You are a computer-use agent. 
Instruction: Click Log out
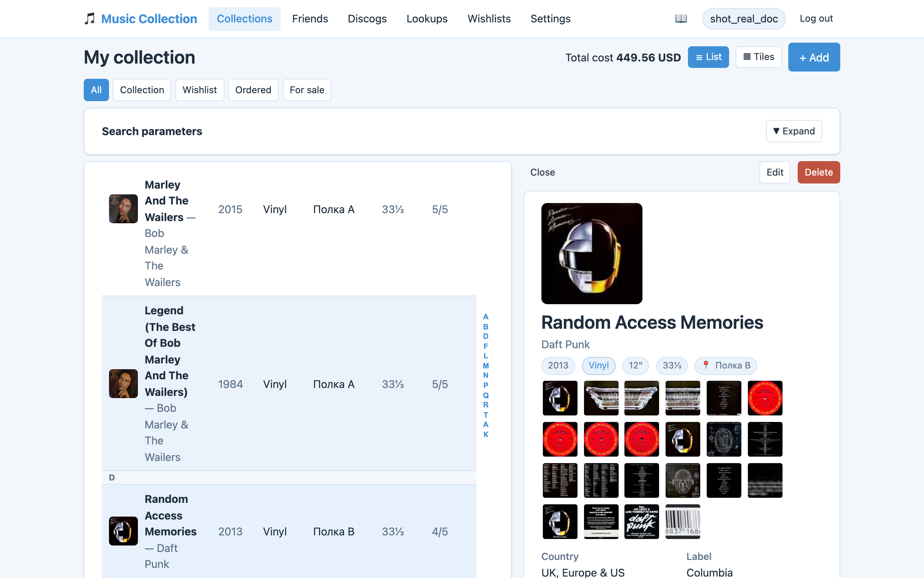point(816,19)
